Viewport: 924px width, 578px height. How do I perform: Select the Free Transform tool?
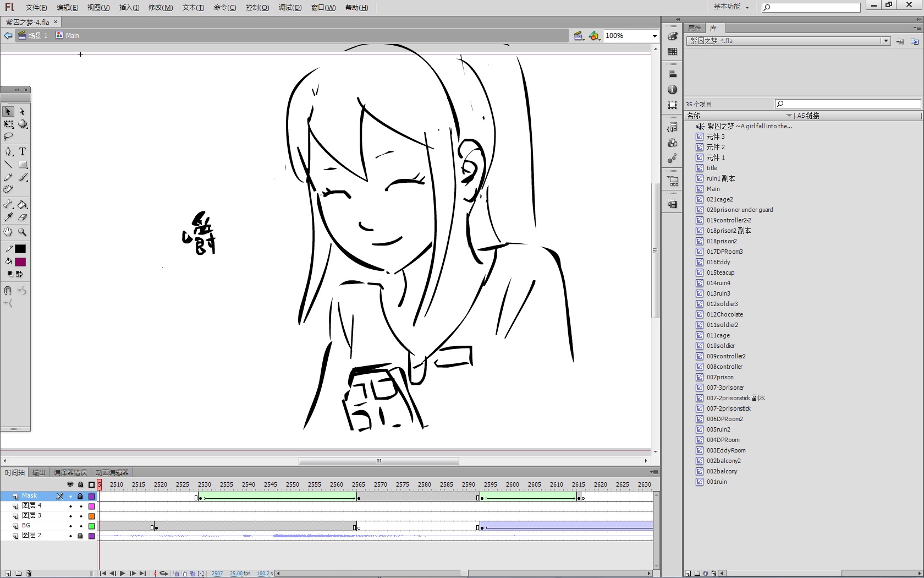(8, 124)
